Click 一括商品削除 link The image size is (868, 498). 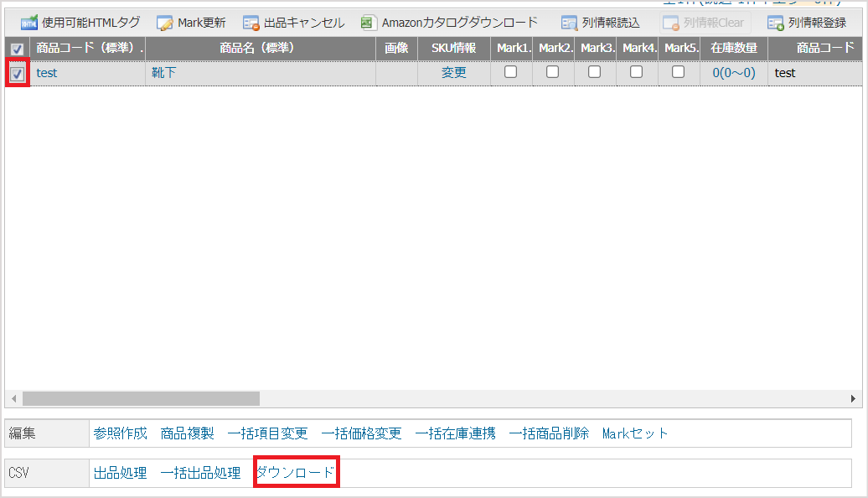coord(549,433)
